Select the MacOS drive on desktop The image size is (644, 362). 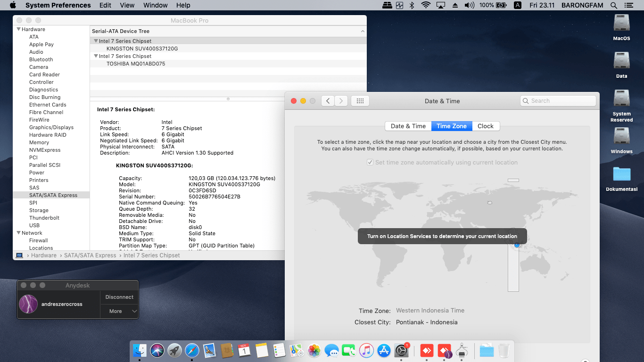pyautogui.click(x=621, y=27)
